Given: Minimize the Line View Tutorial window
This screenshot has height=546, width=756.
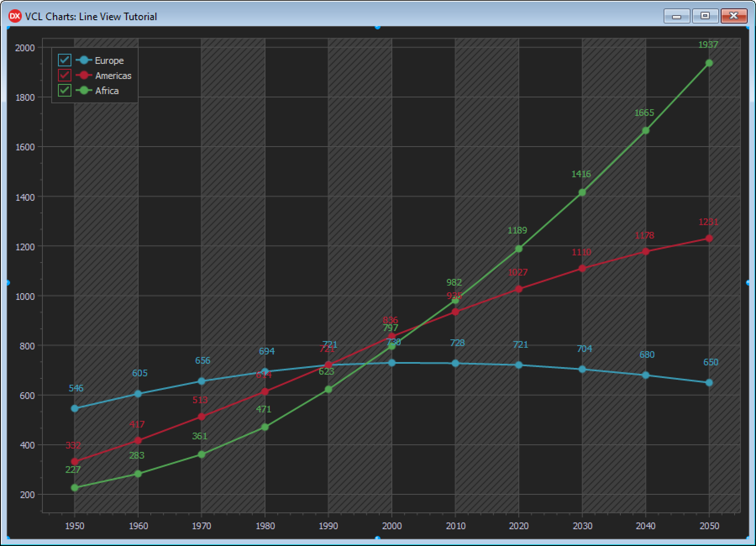Looking at the screenshot, I should 676,16.
